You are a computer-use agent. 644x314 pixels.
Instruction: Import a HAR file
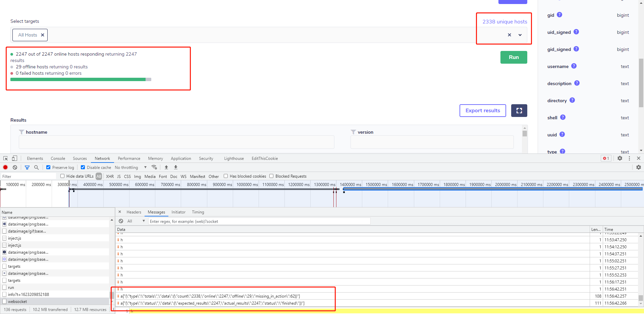166,167
